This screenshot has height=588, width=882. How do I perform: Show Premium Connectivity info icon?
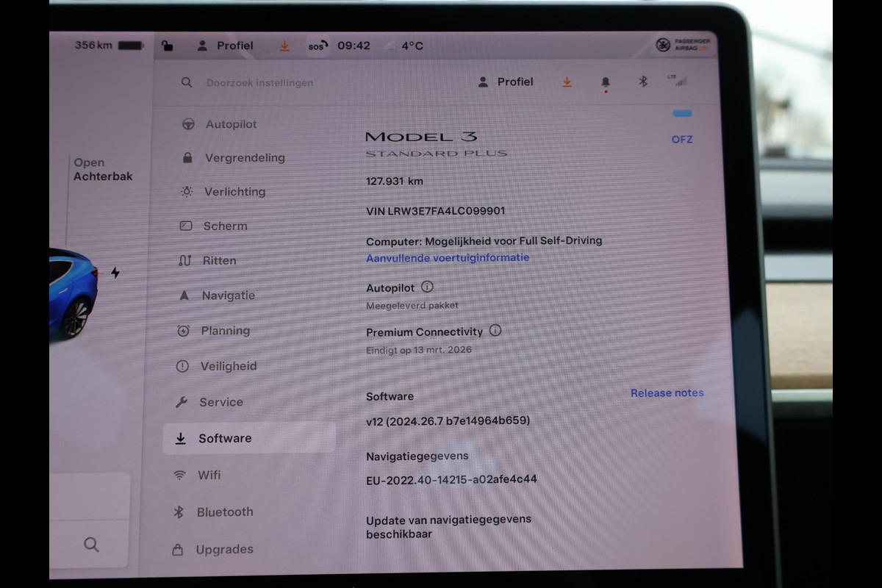point(495,331)
